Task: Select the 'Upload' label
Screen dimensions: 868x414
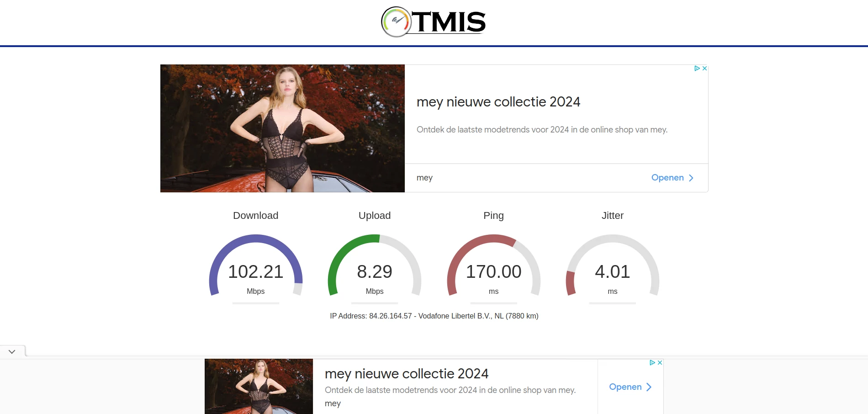Action: click(375, 216)
